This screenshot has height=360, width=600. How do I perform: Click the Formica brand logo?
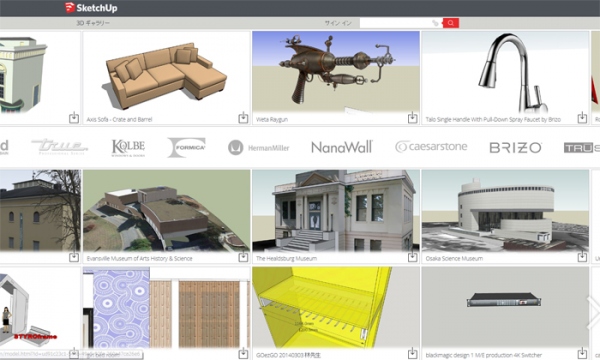point(186,147)
